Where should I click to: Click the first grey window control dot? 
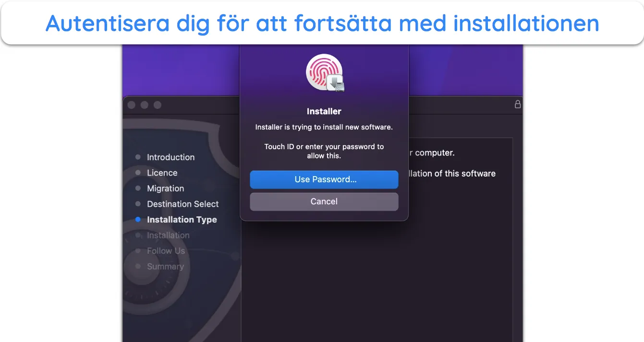[132, 105]
